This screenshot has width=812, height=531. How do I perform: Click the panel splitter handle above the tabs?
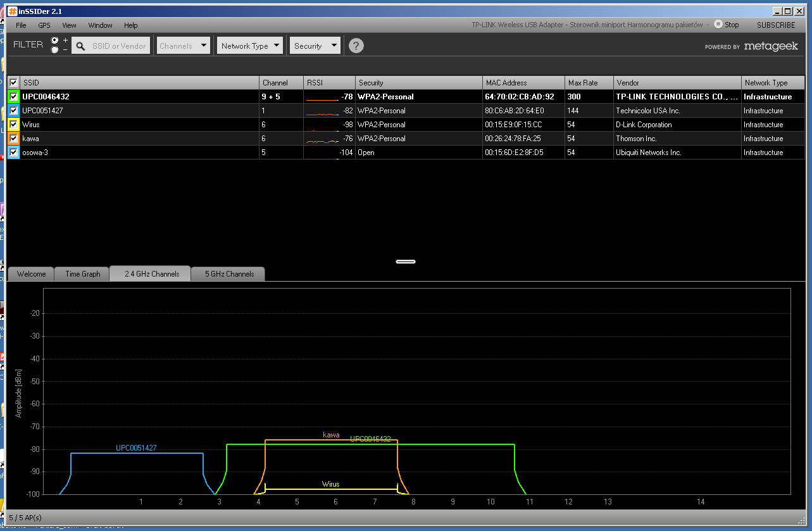pos(406,261)
